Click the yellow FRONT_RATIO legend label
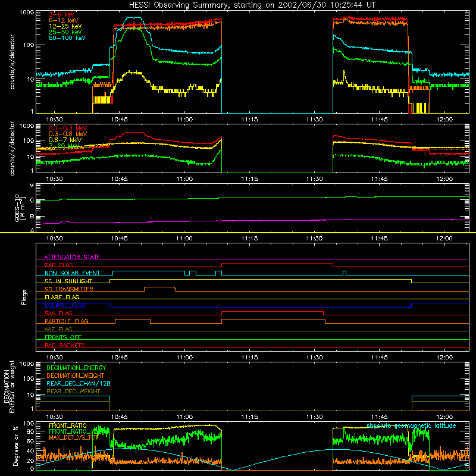 pos(68,425)
